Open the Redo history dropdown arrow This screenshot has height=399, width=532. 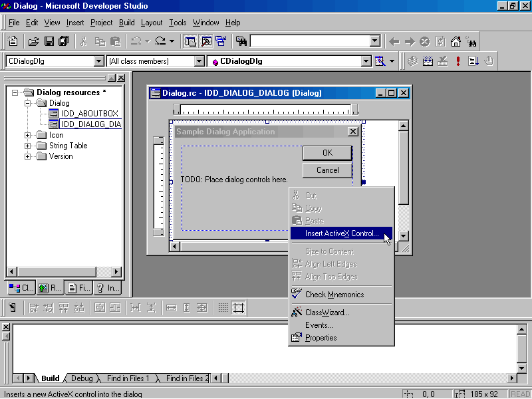coord(172,41)
